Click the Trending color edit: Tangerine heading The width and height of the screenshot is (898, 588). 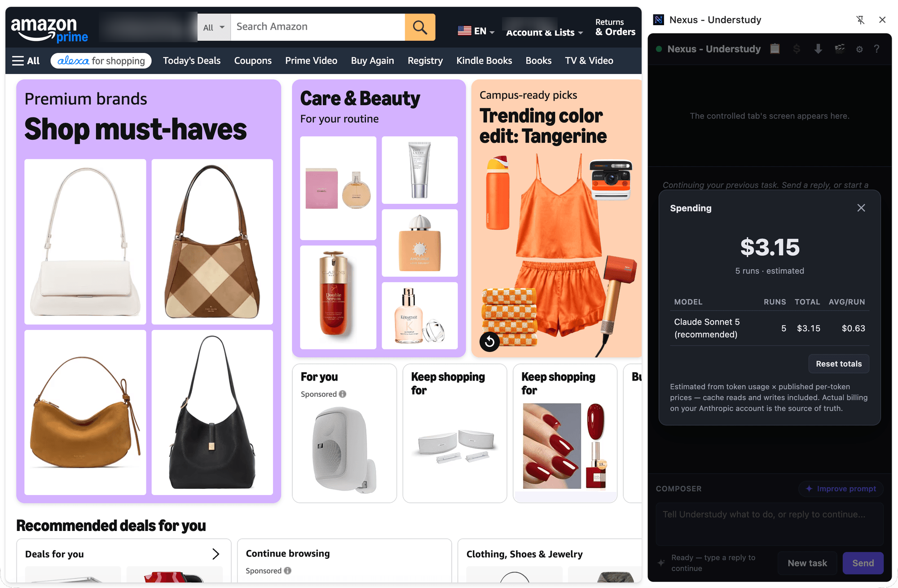pyautogui.click(x=543, y=126)
